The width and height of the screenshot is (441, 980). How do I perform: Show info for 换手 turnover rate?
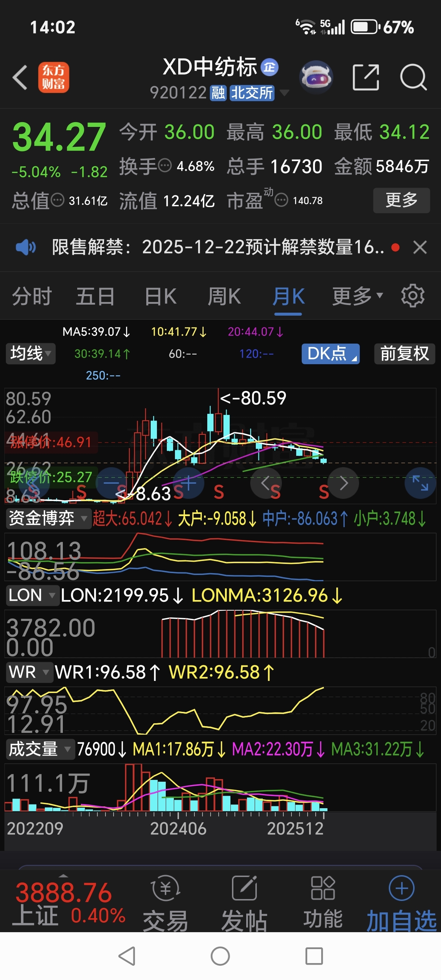point(165,166)
